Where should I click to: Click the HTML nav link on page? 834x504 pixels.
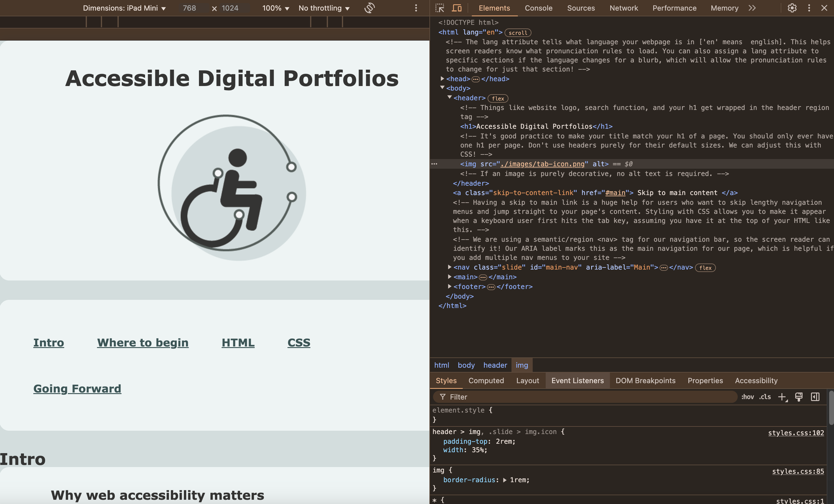[x=238, y=343]
